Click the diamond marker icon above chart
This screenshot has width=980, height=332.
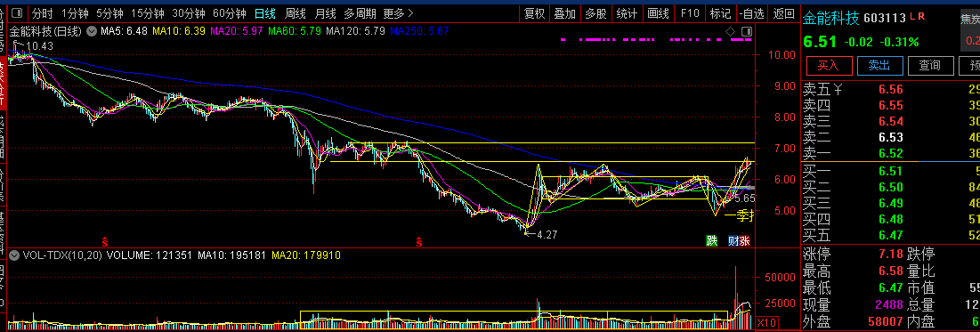(731, 31)
